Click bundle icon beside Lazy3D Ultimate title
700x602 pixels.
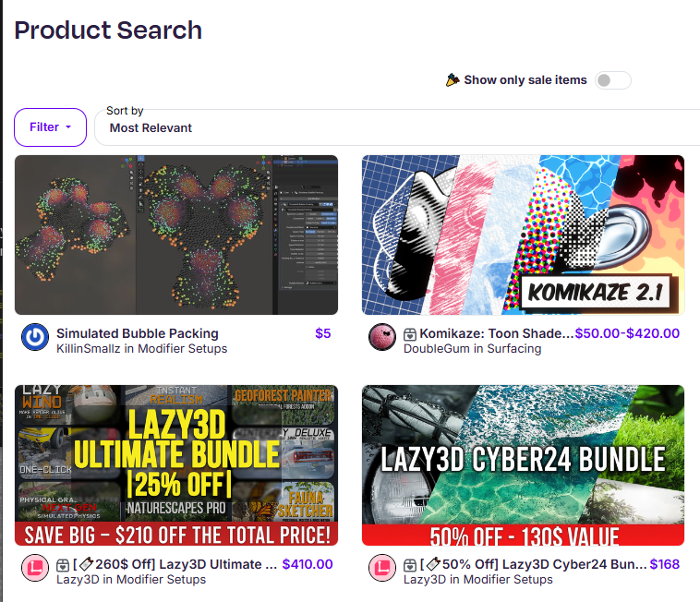point(63,565)
